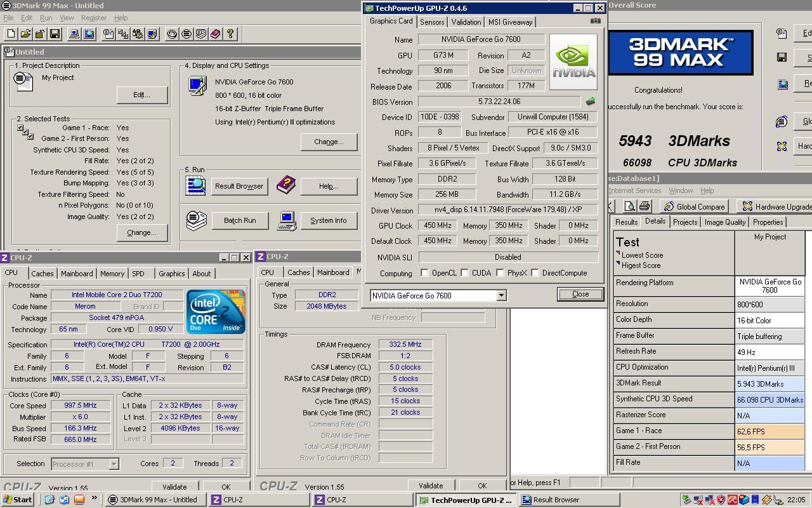The height and width of the screenshot is (508, 812).
Task: Open the Projects tab in Result Browser
Action: [685, 222]
